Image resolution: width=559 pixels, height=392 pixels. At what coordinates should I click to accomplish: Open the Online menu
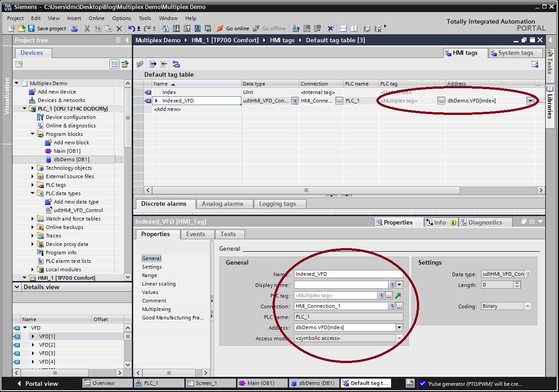point(96,18)
